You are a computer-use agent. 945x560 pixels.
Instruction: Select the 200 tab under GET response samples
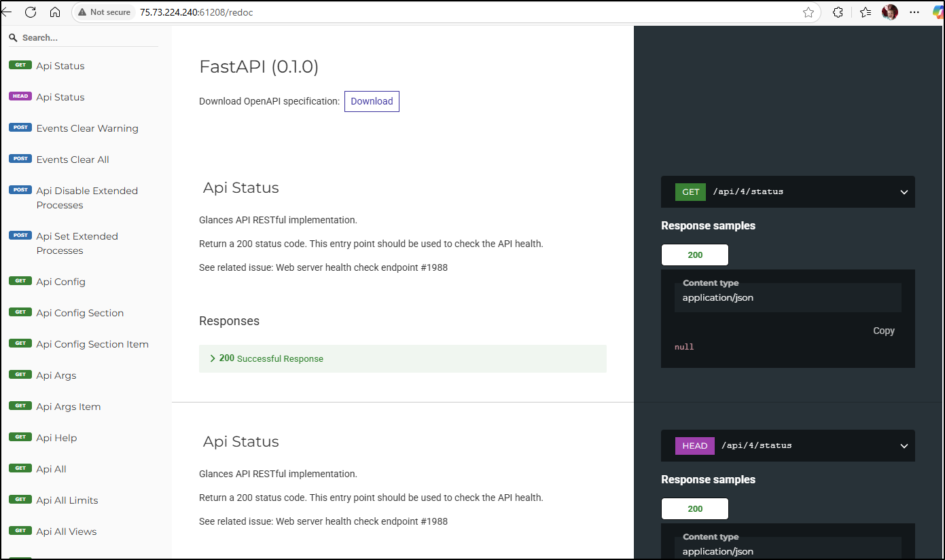pyautogui.click(x=695, y=255)
